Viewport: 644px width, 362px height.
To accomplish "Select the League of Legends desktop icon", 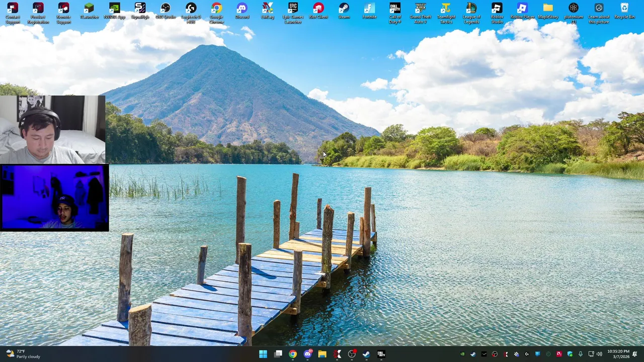I will pyautogui.click(x=471, y=13).
